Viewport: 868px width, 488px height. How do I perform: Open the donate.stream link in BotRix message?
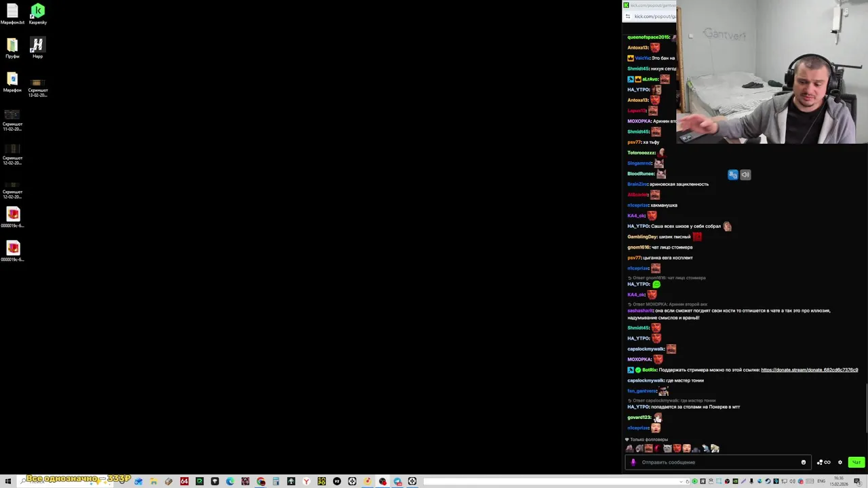pos(809,370)
